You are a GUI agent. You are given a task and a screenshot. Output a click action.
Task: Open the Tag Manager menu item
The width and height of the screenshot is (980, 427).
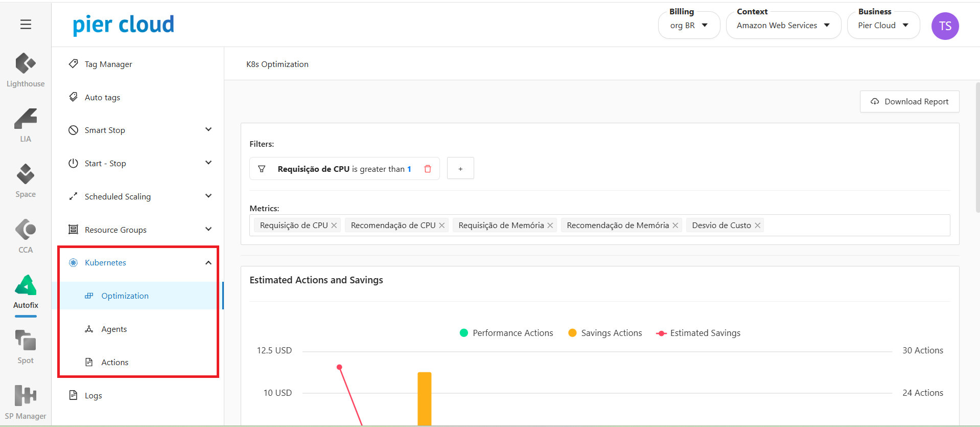tap(108, 64)
